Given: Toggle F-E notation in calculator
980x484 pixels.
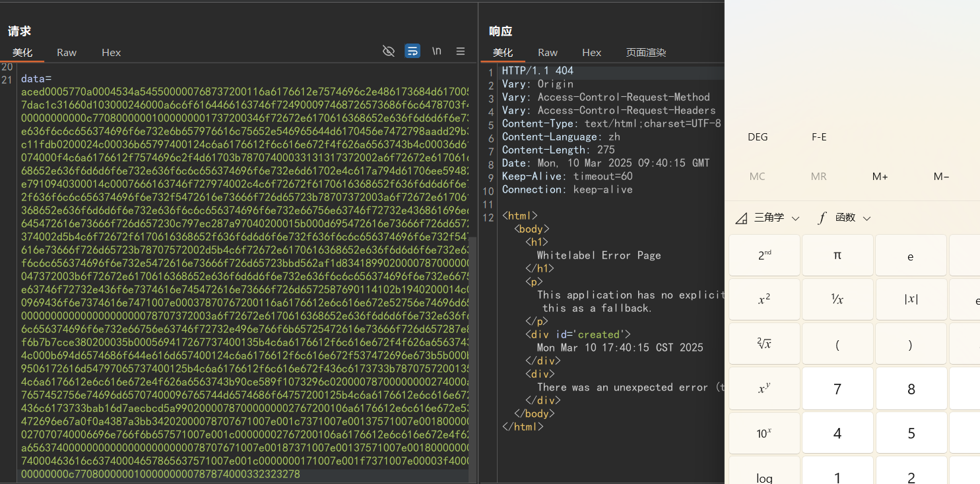Looking at the screenshot, I should (x=819, y=137).
